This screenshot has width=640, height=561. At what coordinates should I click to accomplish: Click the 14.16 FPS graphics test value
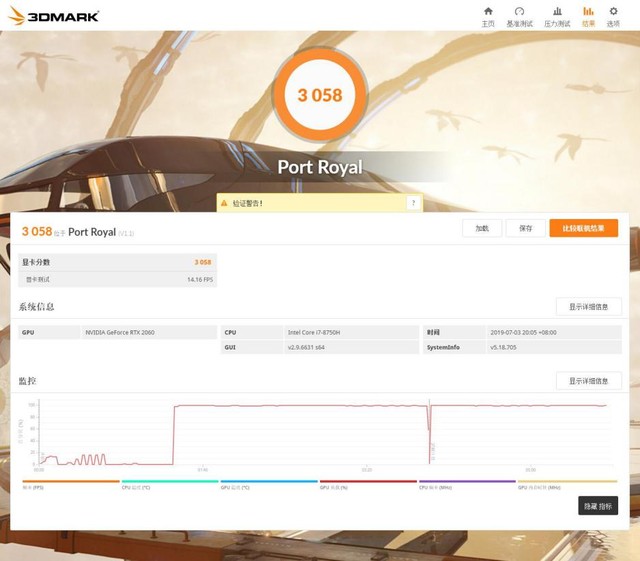point(200,280)
